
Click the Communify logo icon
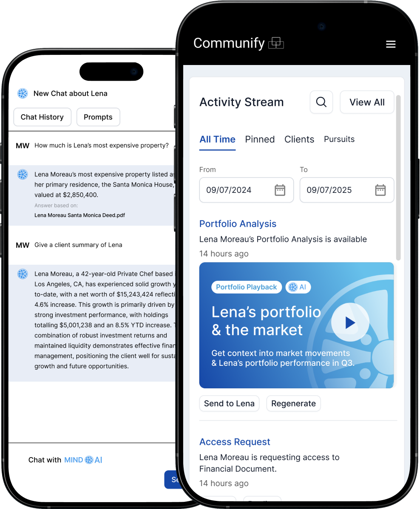(276, 43)
